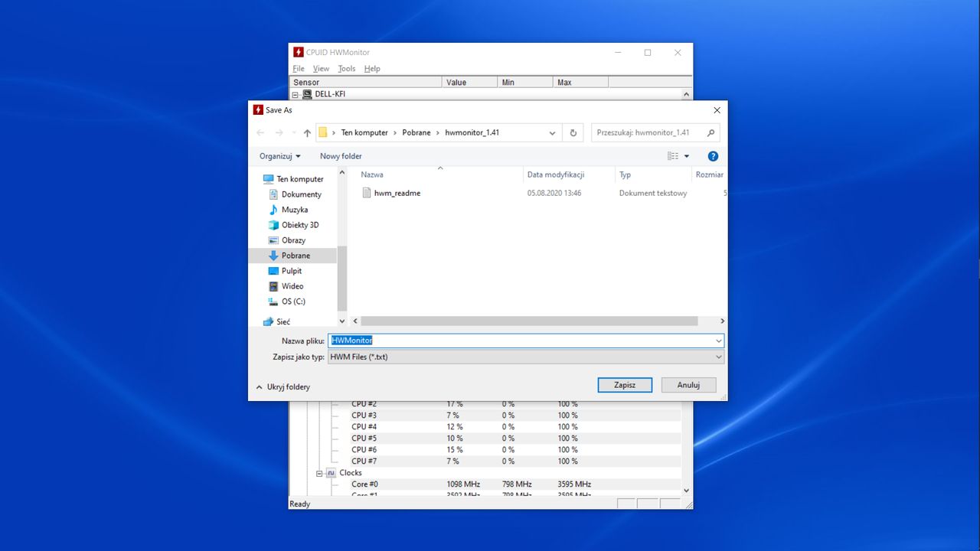
Task: Refresh the hwmonitor_1.41 folder view
Action: (573, 132)
